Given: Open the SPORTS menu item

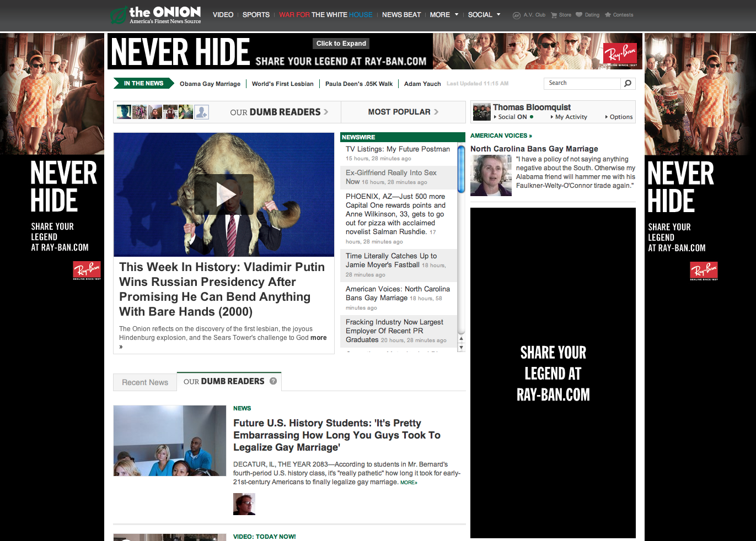Looking at the screenshot, I should point(256,15).
